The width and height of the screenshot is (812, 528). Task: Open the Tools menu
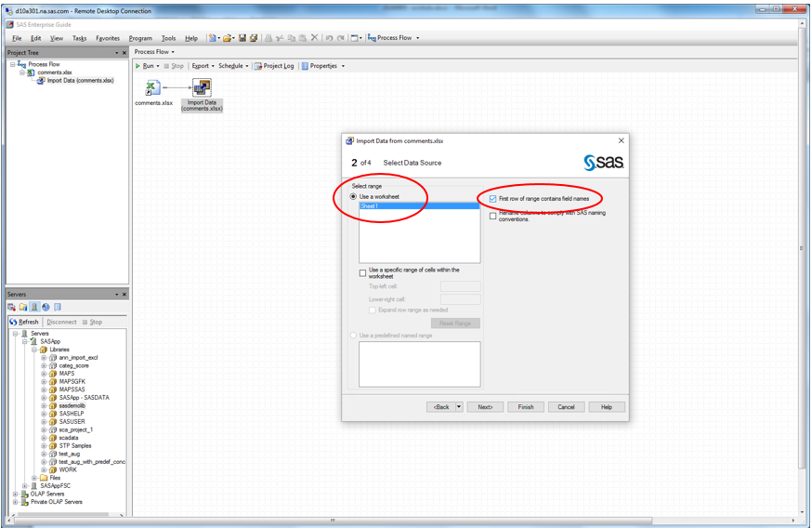pyautogui.click(x=168, y=38)
